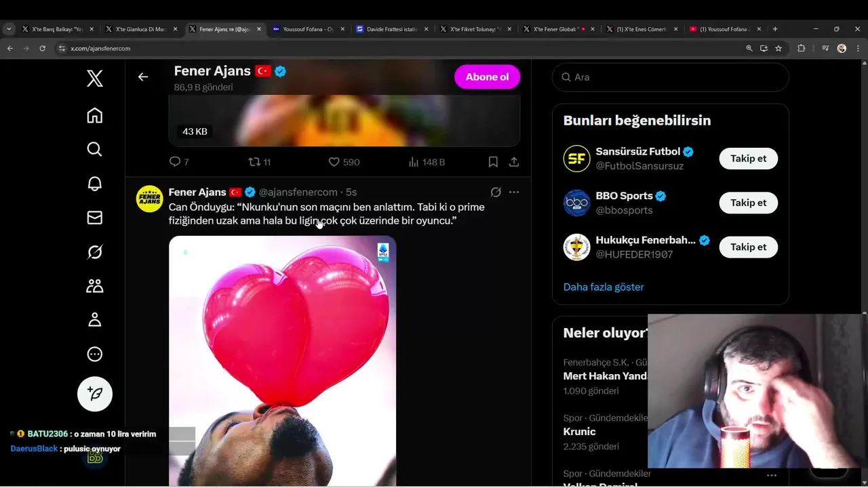Open the Profile person icon
The image size is (868, 488).
point(95,320)
